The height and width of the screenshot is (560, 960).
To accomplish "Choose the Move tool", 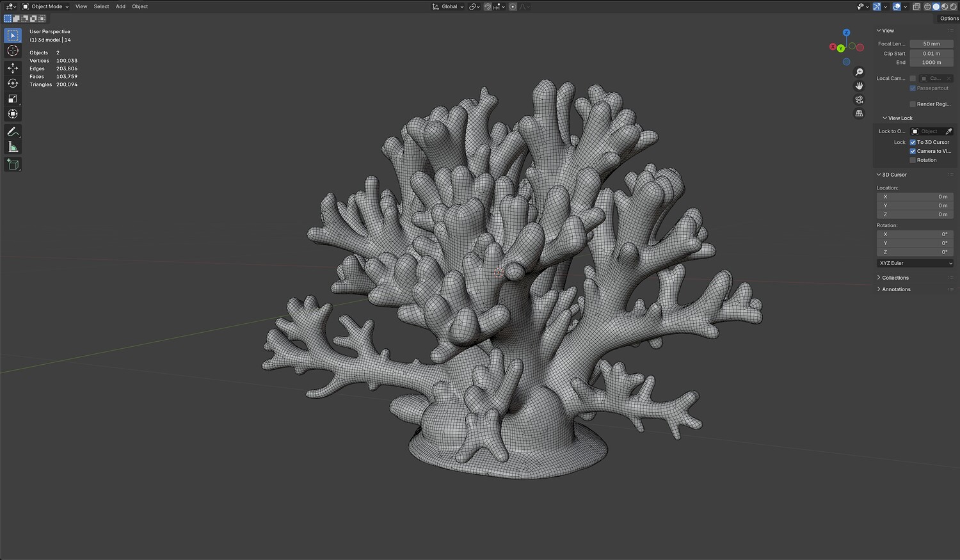I will click(13, 68).
